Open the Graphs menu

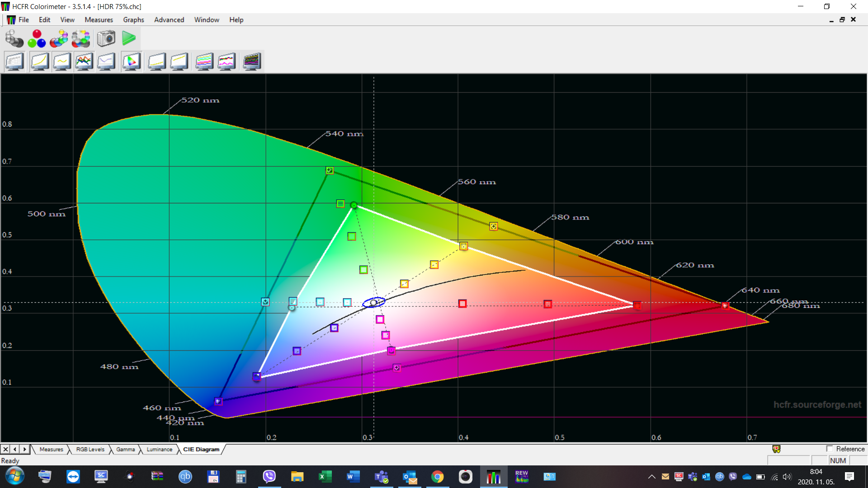pos(133,19)
